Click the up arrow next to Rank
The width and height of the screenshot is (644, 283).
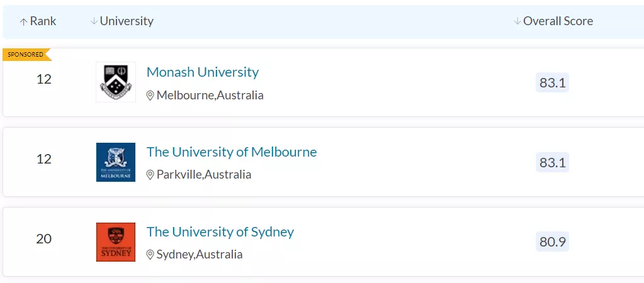pos(24,21)
